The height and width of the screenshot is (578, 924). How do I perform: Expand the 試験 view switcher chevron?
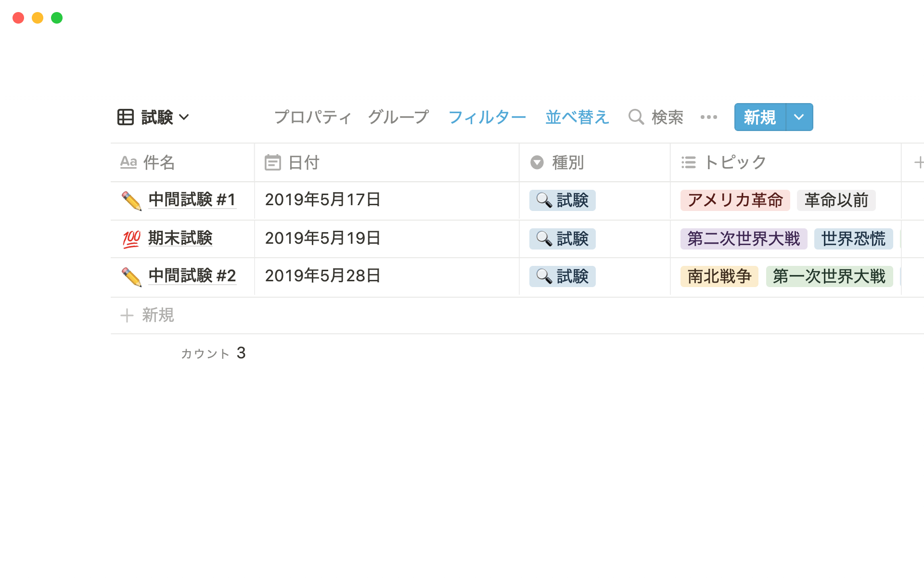pos(184,117)
